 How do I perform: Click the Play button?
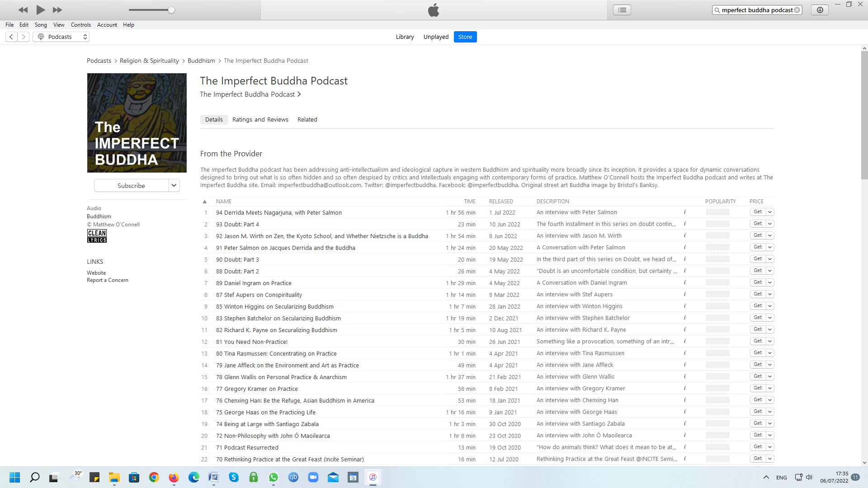click(40, 10)
